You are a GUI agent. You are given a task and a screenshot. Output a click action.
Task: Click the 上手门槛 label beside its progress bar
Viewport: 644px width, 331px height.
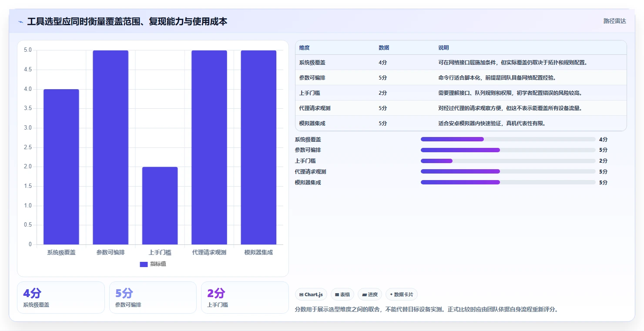[x=305, y=161]
